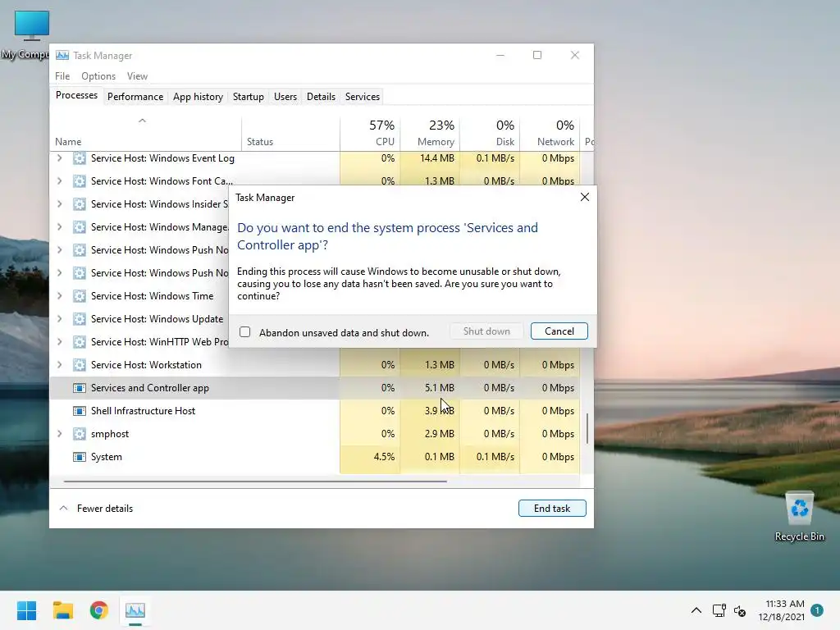Viewport: 840px width, 630px height.
Task: Expand Service Host: Workstation
Action: (59, 365)
